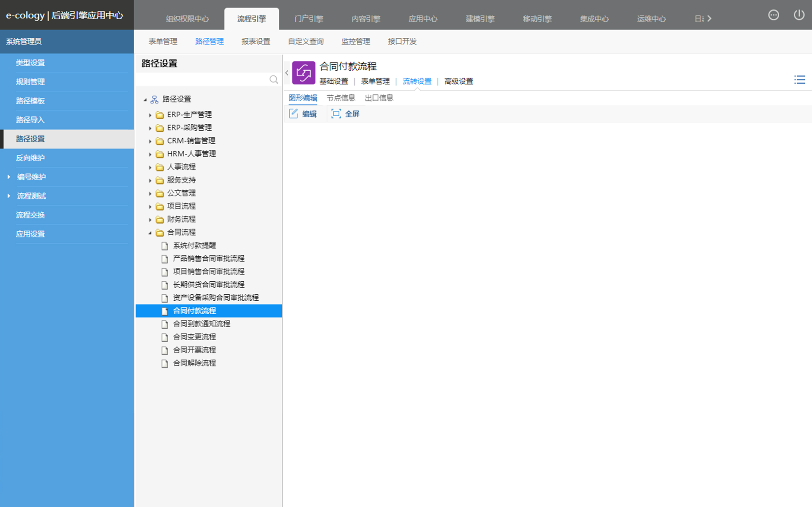Collapse the path tree panel arrow
The height and width of the screenshot is (507, 812).
pyautogui.click(x=286, y=73)
